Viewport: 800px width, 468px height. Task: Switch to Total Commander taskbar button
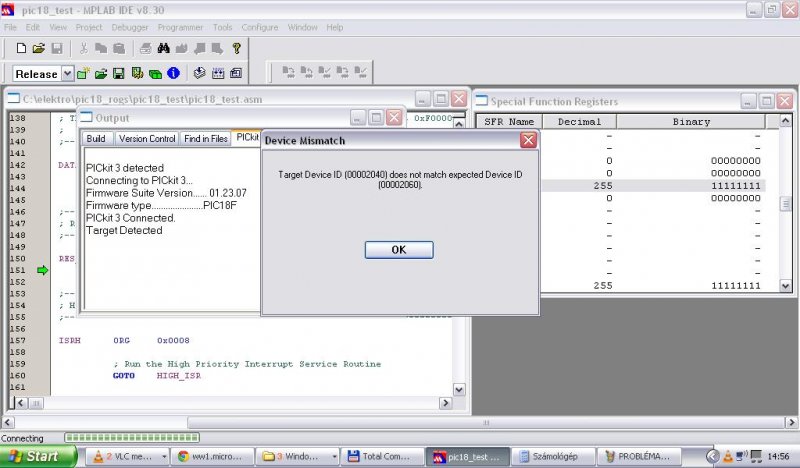(x=383, y=456)
